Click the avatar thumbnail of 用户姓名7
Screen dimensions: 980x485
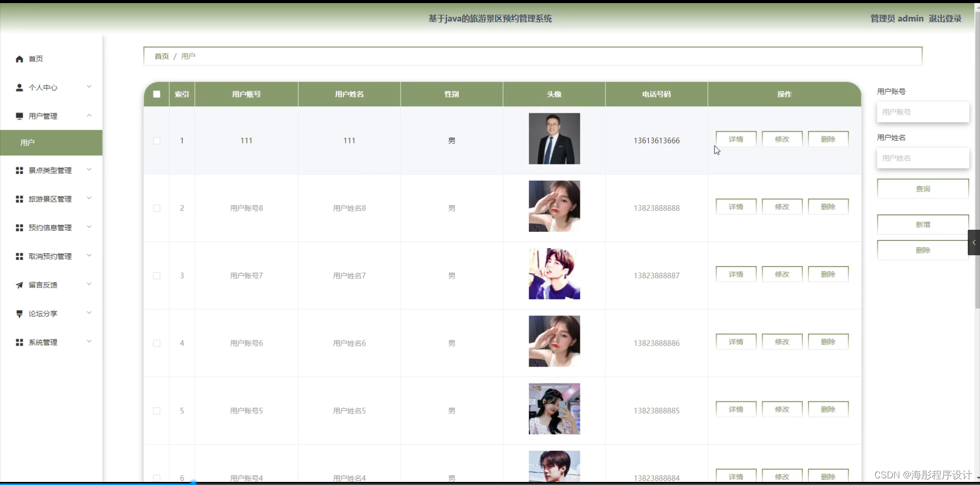click(x=554, y=274)
